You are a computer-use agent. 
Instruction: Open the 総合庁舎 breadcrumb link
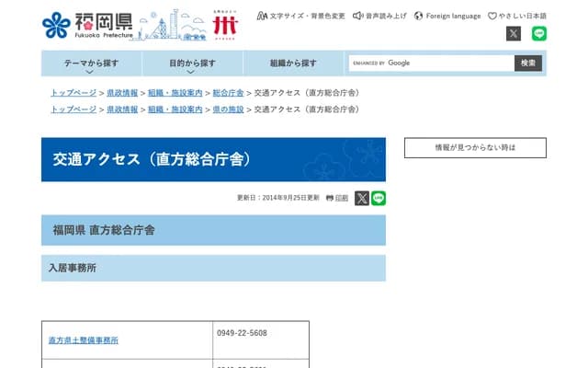tap(228, 93)
